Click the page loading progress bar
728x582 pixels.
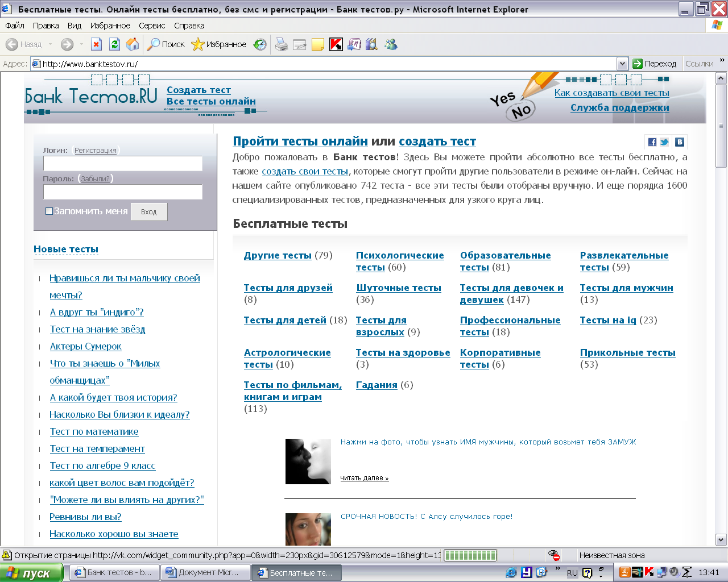pos(470,555)
